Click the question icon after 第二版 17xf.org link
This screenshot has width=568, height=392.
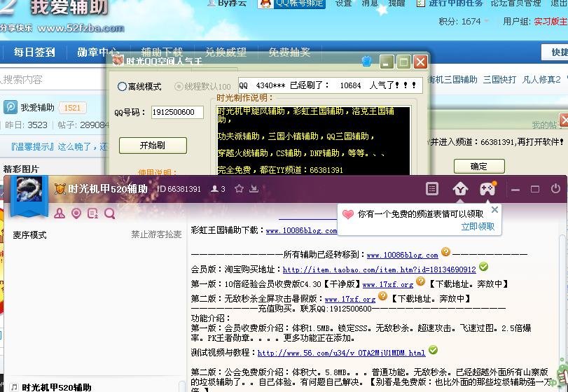tap(383, 295)
